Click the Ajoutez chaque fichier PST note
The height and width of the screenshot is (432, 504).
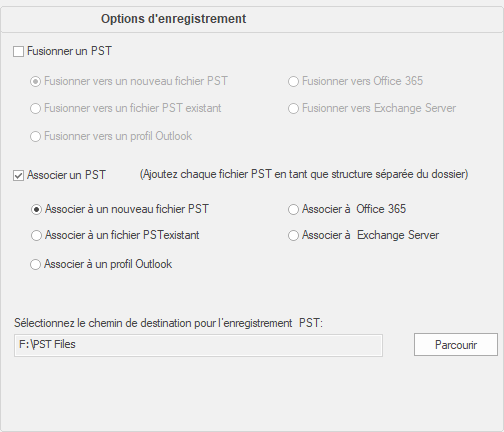tap(304, 174)
